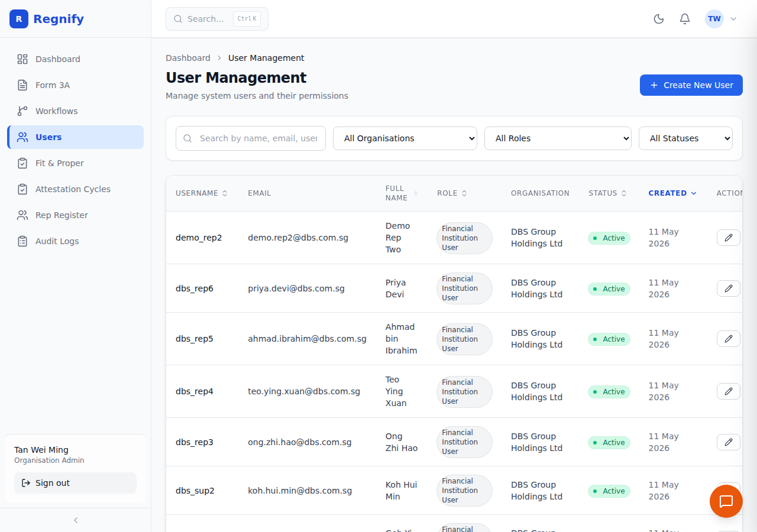Open the orange chat support bubble
The height and width of the screenshot is (532, 757).
tap(726, 501)
